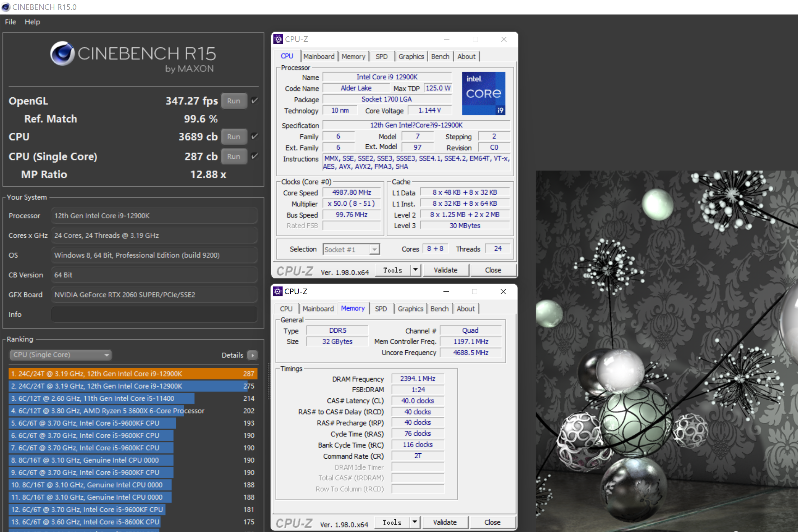798x532 pixels.
Task: Minimize the lower CPU-Z Memory window
Action: pos(446,291)
